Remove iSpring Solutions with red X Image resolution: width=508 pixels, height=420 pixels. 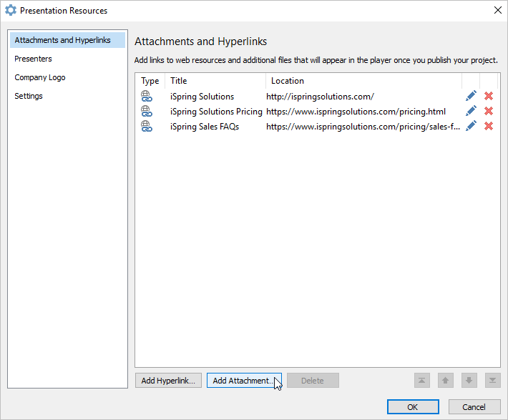tap(489, 96)
